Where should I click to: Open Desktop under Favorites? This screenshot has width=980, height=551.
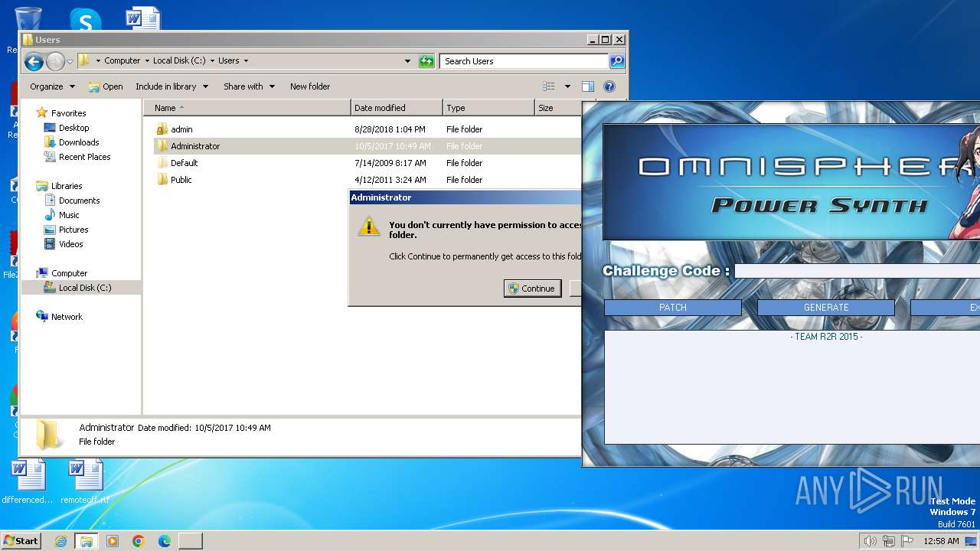(73, 128)
